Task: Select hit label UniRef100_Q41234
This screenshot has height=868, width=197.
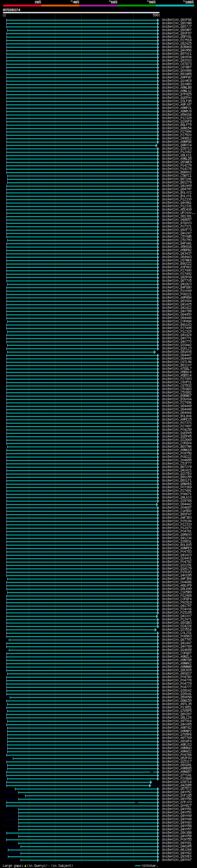Action: (176, 538)
